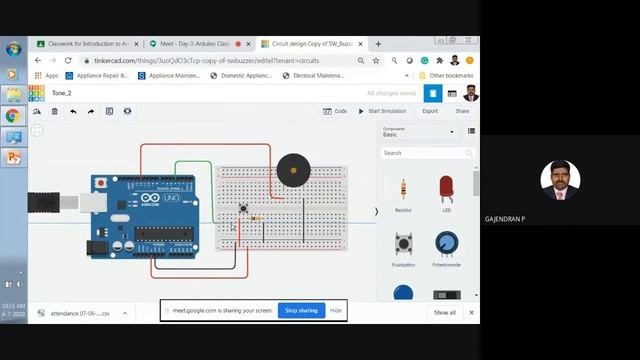Select the Resistor component

point(403,194)
